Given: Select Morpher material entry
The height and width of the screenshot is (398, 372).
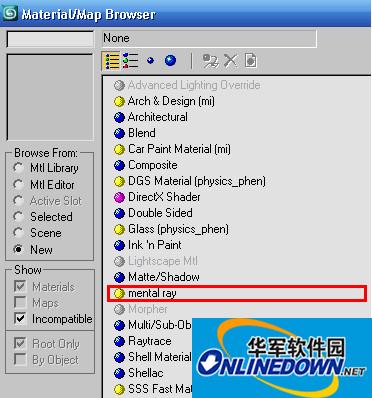Looking at the screenshot, I should (148, 309).
